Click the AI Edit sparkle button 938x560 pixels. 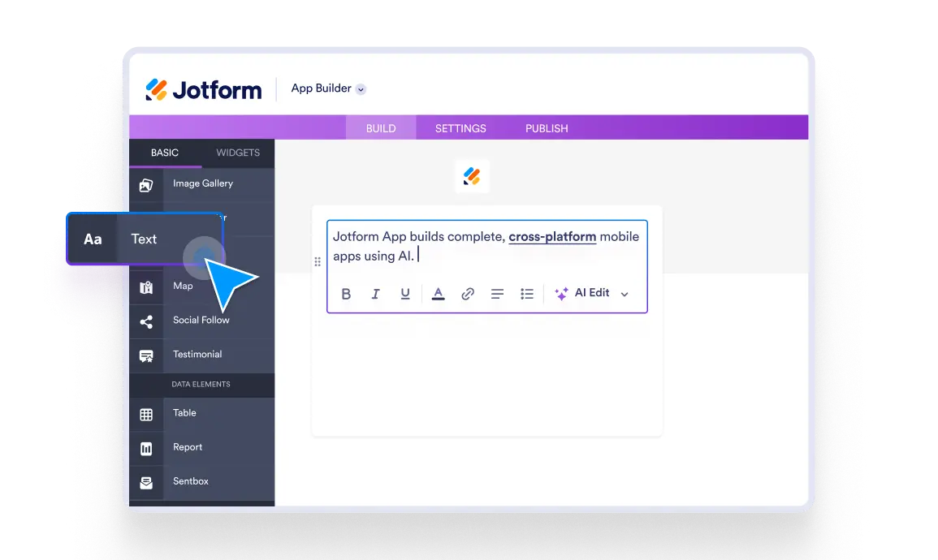(581, 293)
